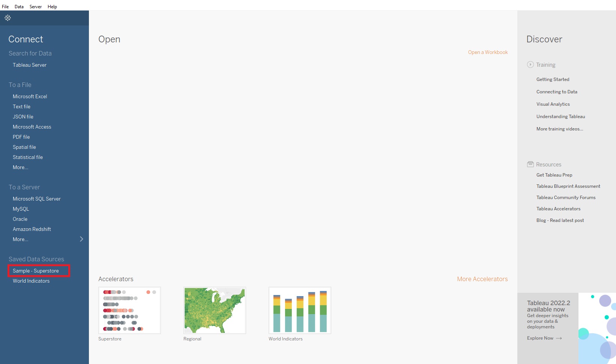Viewport: 616px width, 364px height.
Task: Open the Regional map accelerator thumbnail
Action: [215, 310]
